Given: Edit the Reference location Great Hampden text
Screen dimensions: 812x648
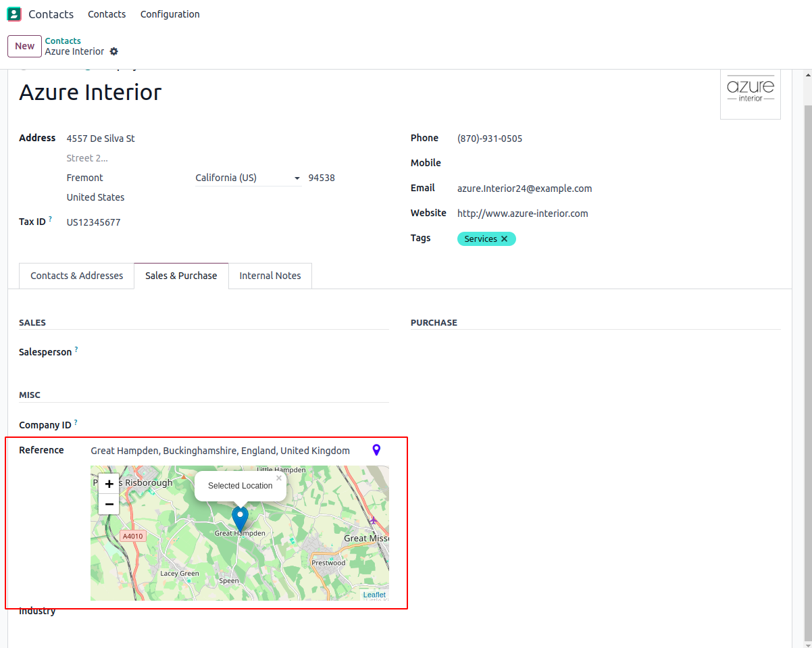Looking at the screenshot, I should coord(220,451).
